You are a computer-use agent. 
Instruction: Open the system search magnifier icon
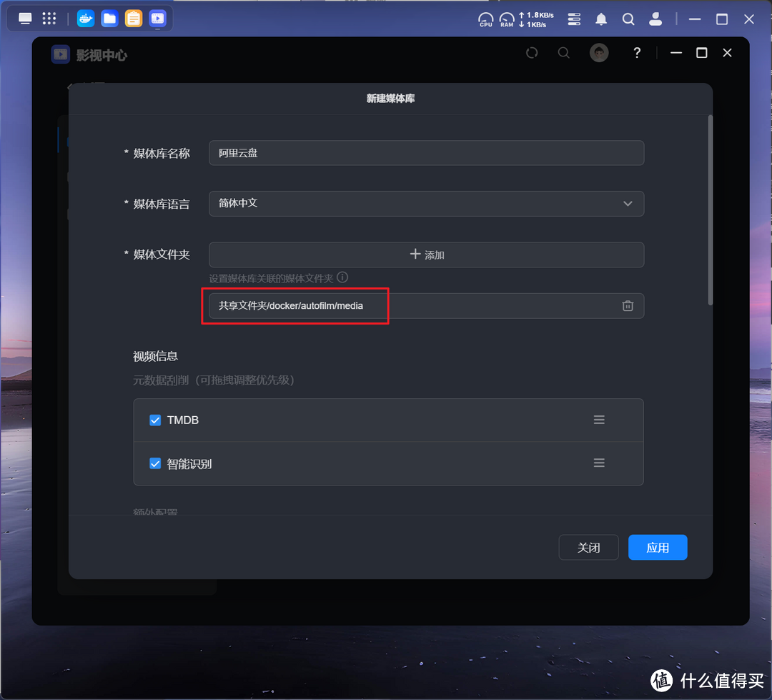[628, 19]
